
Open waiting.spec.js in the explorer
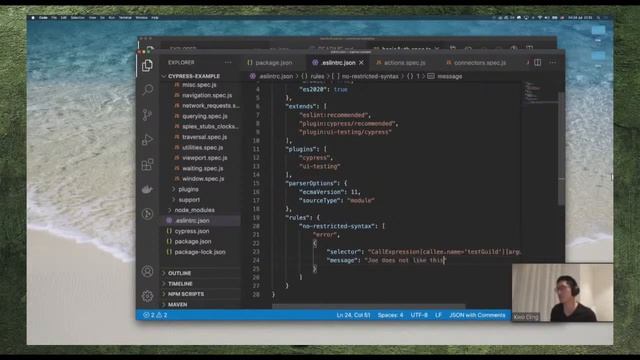pyautogui.click(x=202, y=169)
